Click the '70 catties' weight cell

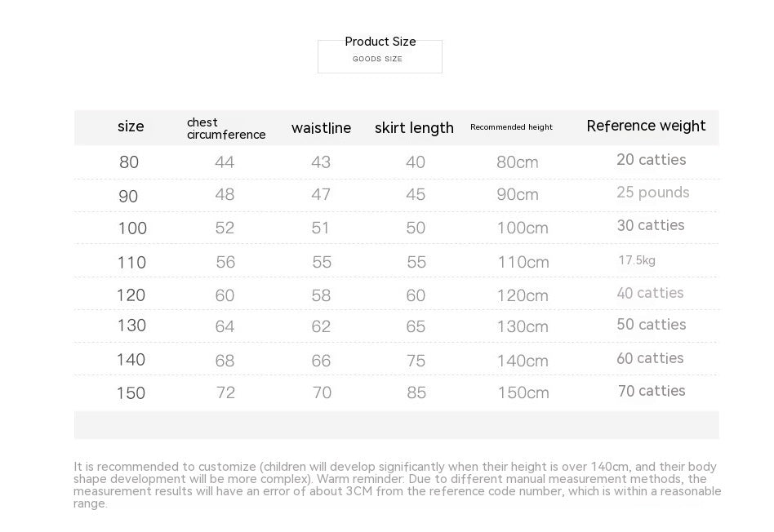click(x=652, y=391)
